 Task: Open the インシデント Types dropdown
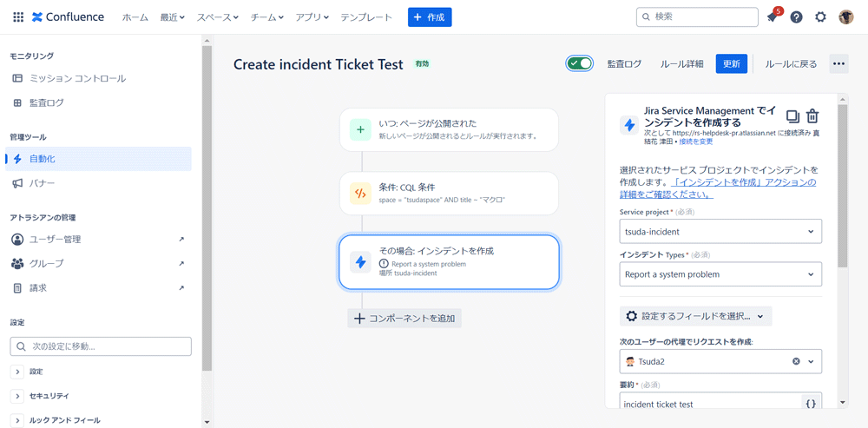point(720,274)
